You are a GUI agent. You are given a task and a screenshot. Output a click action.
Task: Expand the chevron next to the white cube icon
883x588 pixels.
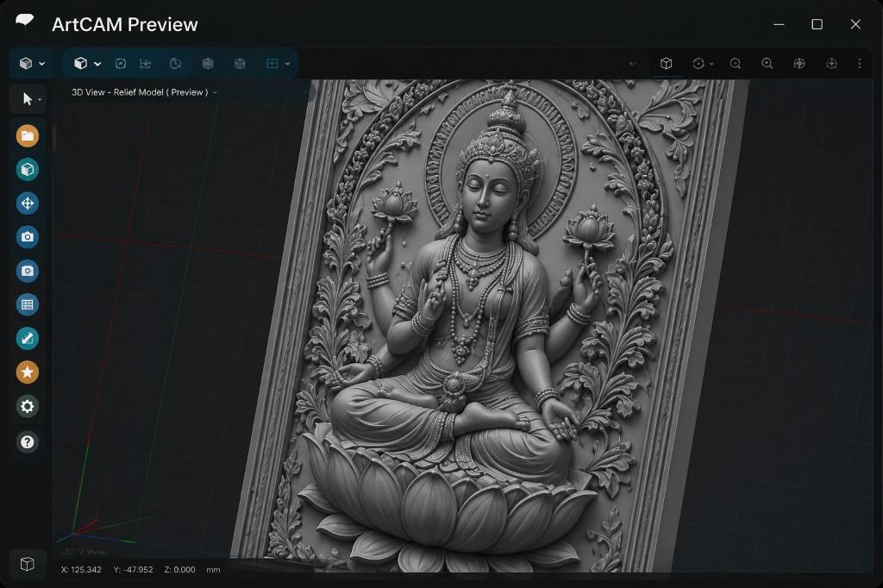click(x=97, y=64)
